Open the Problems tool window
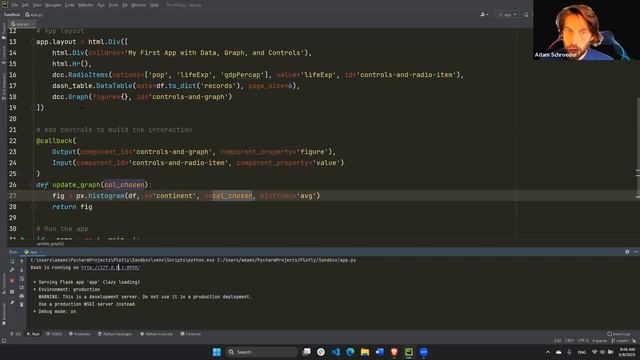Image resolution: width=640 pixels, height=360 pixels. (80, 334)
